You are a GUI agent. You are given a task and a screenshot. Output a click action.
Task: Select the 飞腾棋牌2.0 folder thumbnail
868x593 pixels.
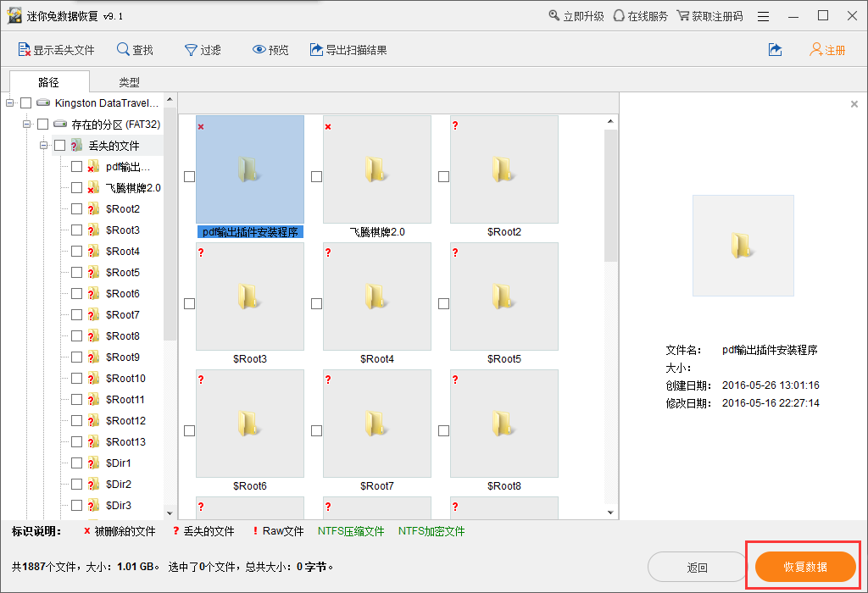[377, 169]
